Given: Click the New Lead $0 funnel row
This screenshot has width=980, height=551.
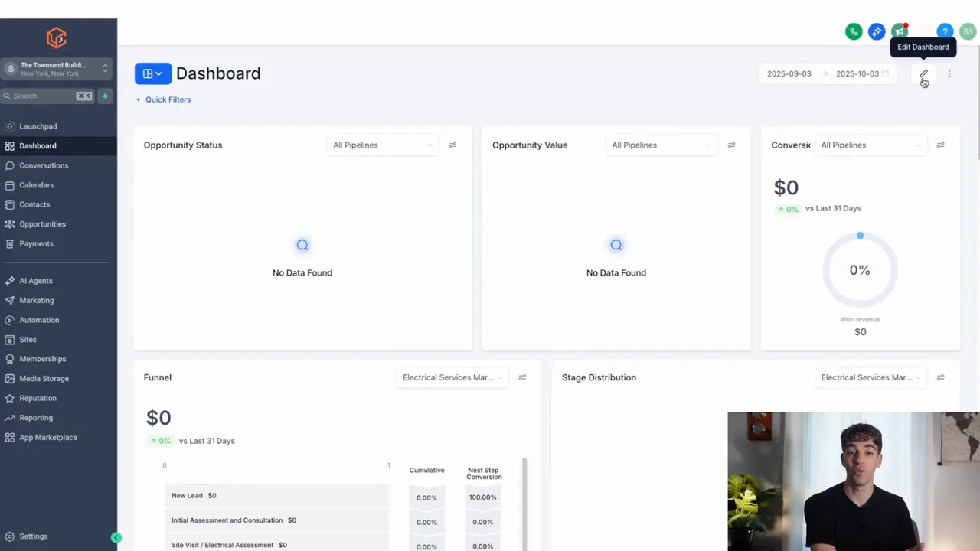Looking at the screenshot, I should coord(276,496).
